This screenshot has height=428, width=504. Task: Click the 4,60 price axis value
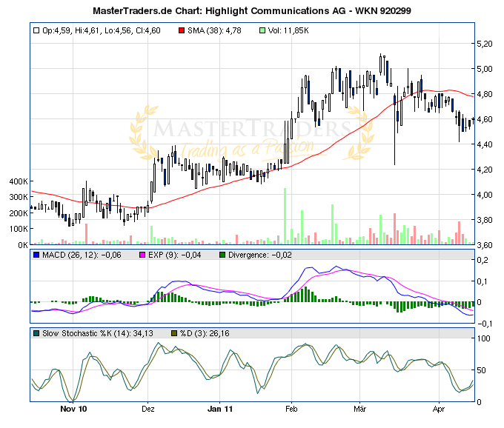(485, 119)
